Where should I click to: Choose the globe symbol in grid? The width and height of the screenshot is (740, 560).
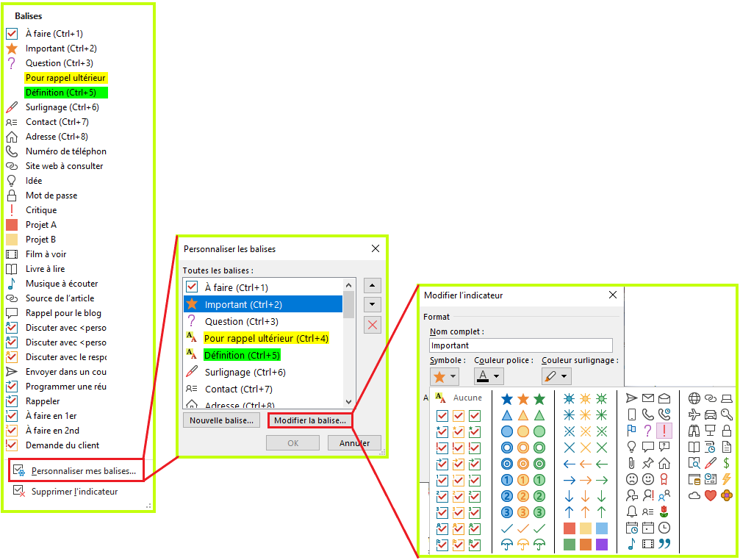(x=694, y=398)
